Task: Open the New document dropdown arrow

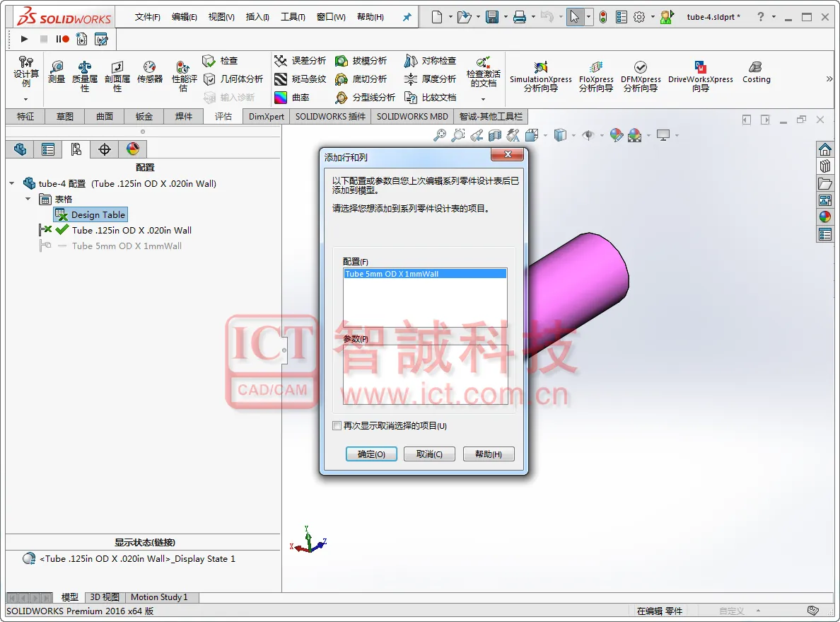Action: 450,17
